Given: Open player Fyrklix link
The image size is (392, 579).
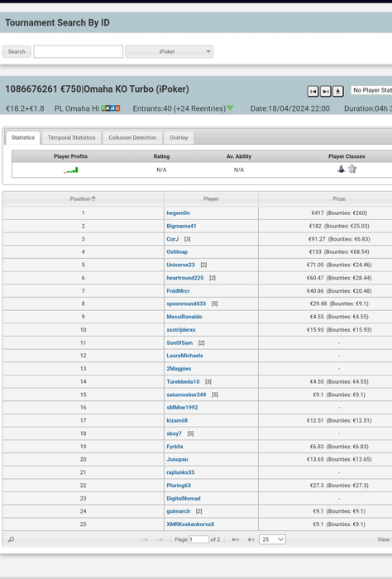Looking at the screenshot, I should coord(174,447).
